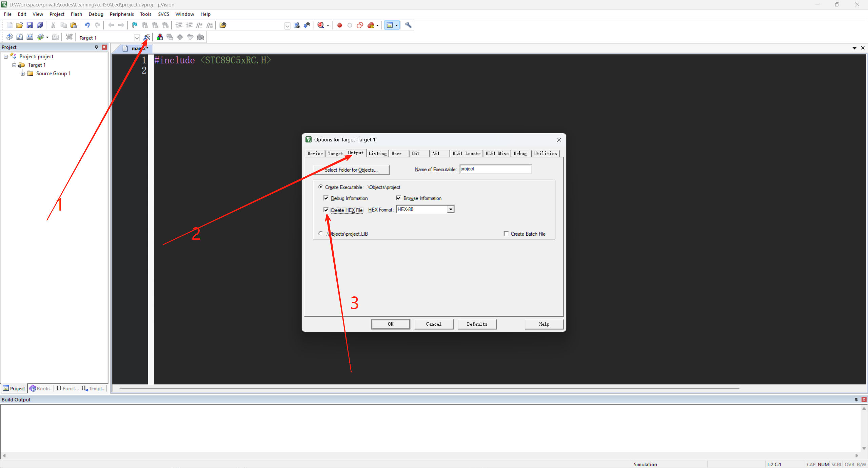Click the Comment selection icon
Image resolution: width=868 pixels, height=468 pixels.
pos(199,25)
